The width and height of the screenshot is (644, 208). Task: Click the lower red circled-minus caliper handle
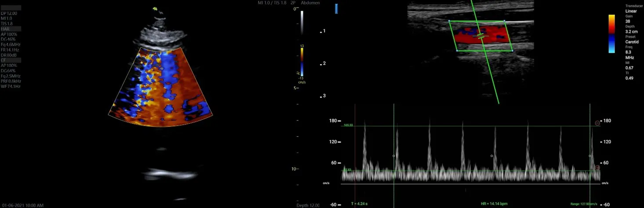coord(597,168)
